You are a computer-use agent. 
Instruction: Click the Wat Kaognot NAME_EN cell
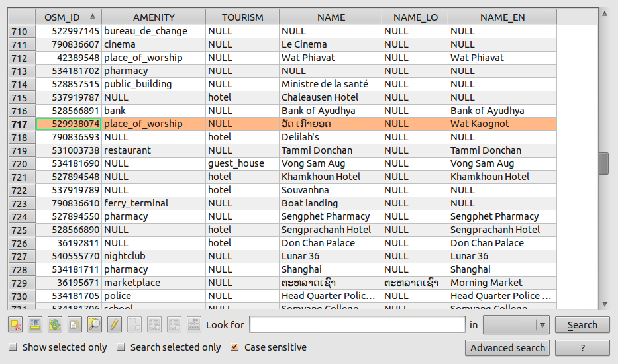503,124
